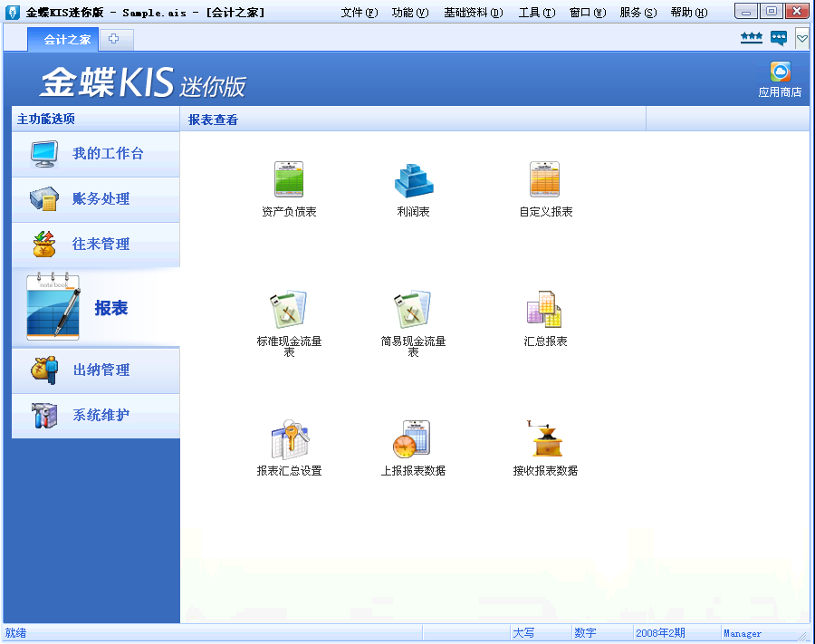Launch the 简易现金流量表 icon
The image size is (815, 644).
[x=413, y=311]
